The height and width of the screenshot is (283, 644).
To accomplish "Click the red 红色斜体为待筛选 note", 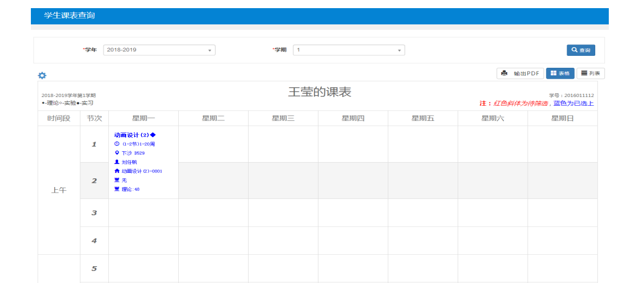I will 521,104.
